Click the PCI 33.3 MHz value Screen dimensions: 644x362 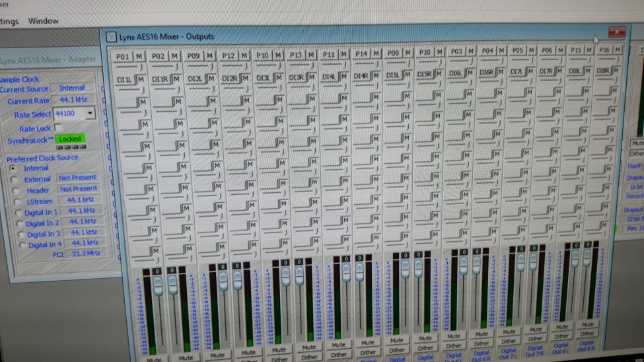86,254
